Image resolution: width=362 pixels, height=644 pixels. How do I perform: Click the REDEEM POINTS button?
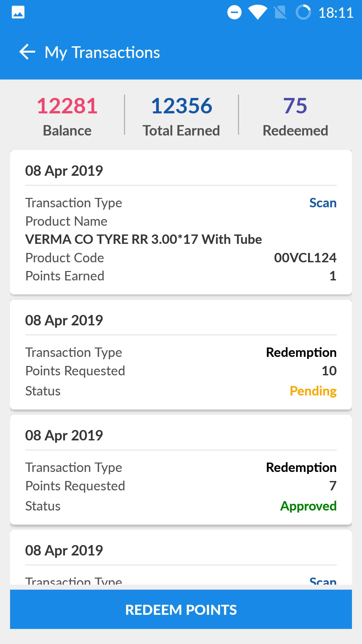(x=181, y=609)
